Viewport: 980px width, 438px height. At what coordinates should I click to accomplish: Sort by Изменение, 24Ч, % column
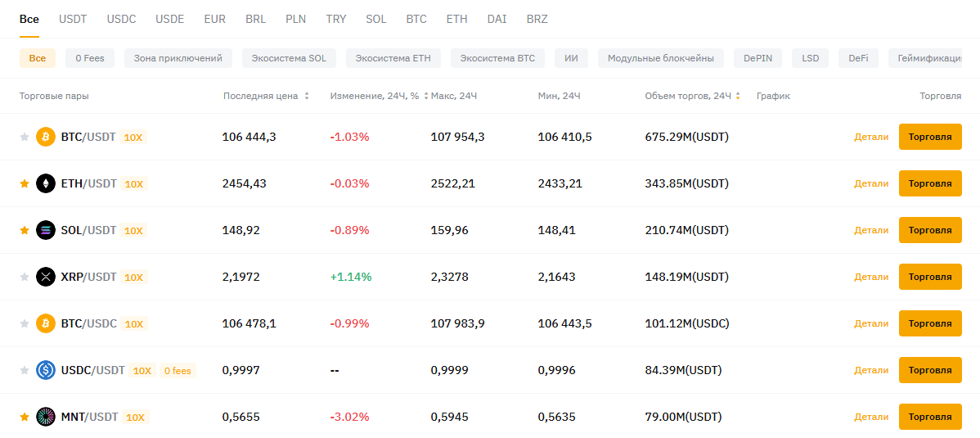[x=426, y=96]
